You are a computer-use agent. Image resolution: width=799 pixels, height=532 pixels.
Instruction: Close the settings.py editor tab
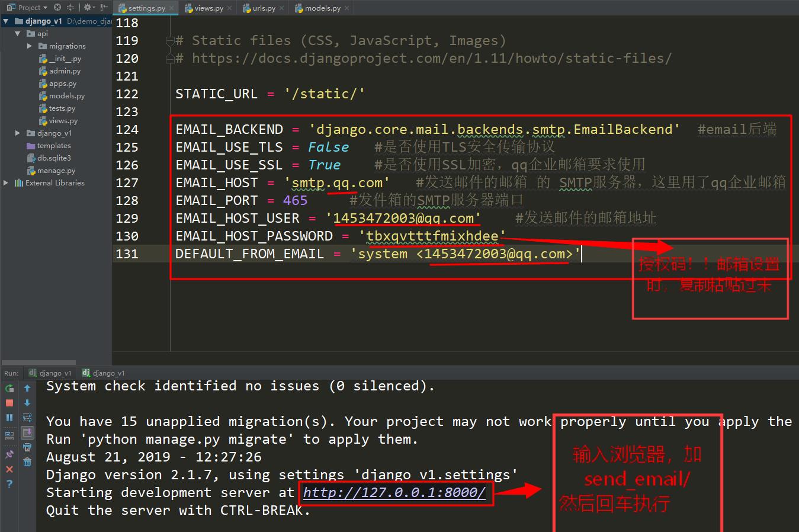pyautogui.click(x=171, y=8)
